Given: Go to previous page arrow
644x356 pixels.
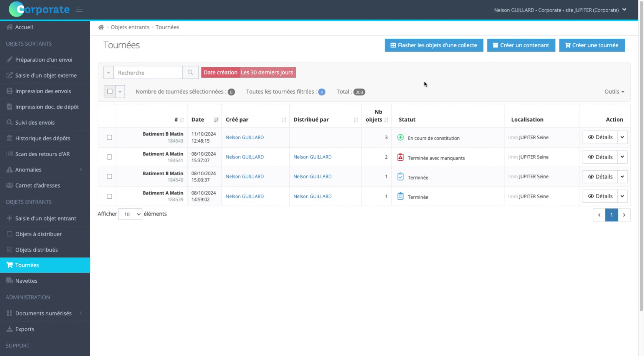Looking at the screenshot, I should (599, 215).
